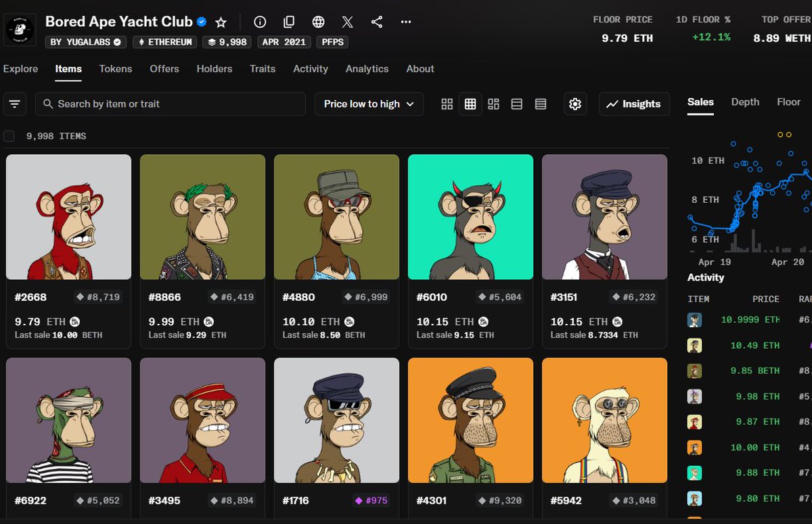Select the Sales chart tab
This screenshot has height=524, width=812.
coord(700,102)
